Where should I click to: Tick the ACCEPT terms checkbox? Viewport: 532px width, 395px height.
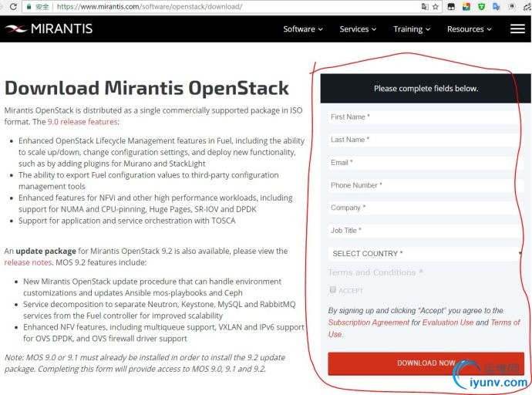point(333,289)
